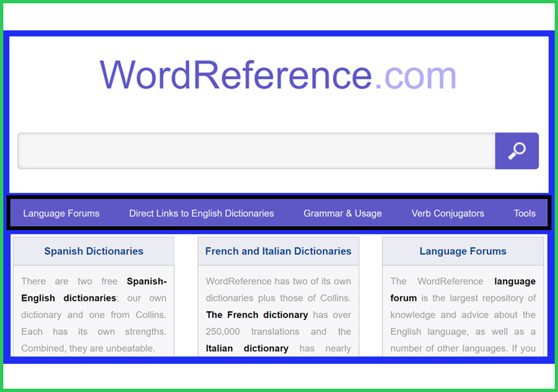Image resolution: width=558 pixels, height=392 pixels.
Task: Follow the bold "Italian dictionary" link
Action: pos(247,348)
